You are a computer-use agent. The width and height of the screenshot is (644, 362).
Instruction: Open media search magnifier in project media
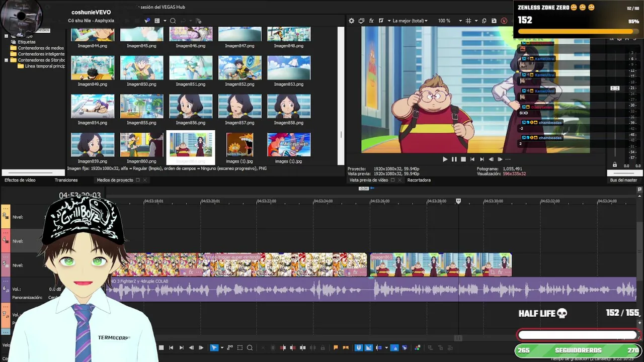(x=173, y=21)
